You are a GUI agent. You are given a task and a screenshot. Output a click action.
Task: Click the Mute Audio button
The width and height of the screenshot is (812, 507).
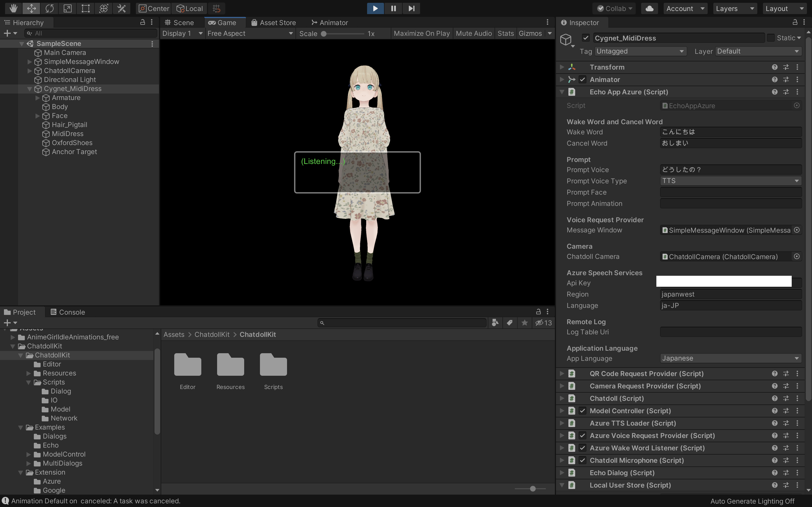pyautogui.click(x=473, y=34)
